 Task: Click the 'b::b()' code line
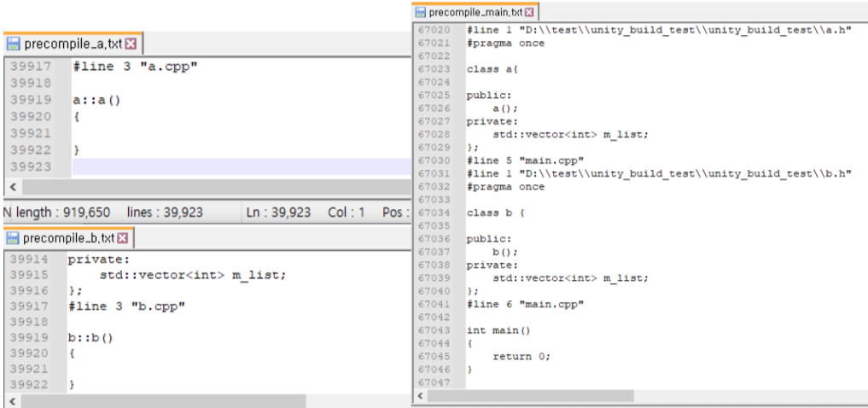point(90,337)
